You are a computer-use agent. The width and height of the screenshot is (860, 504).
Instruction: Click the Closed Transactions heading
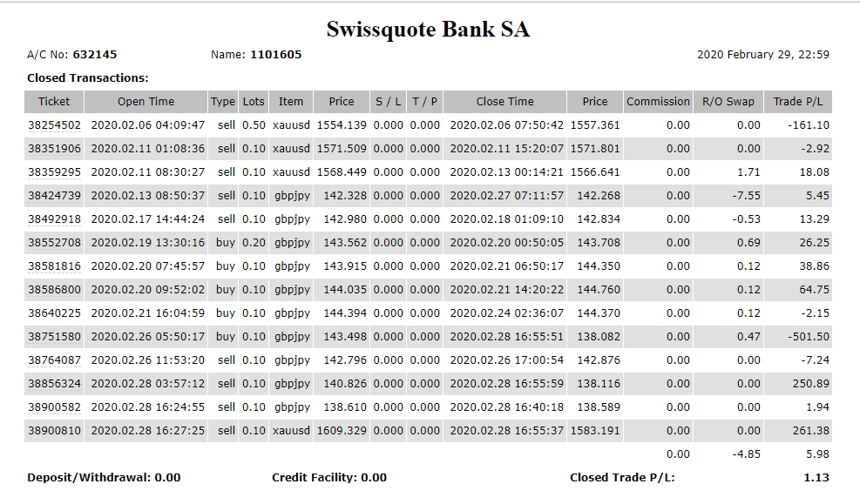coord(88,77)
